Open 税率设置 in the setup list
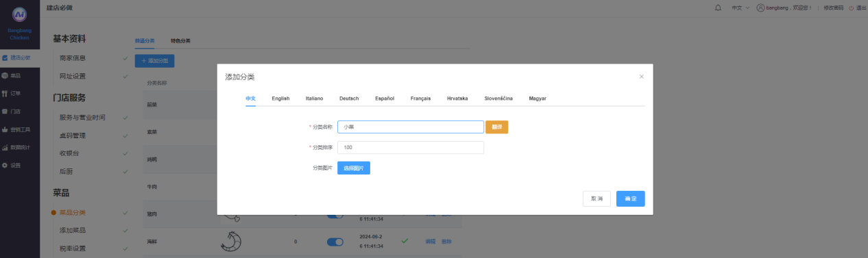 coord(73,248)
